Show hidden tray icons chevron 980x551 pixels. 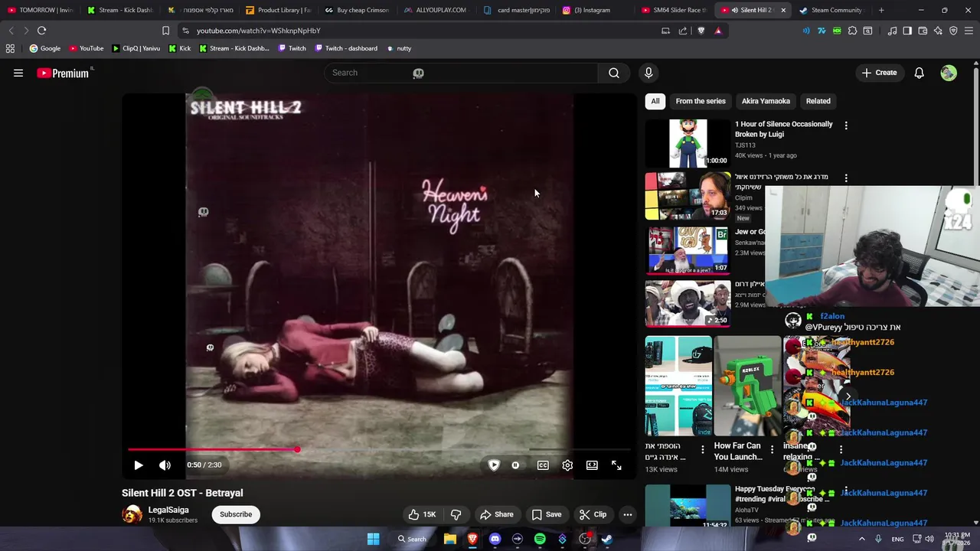(862, 539)
